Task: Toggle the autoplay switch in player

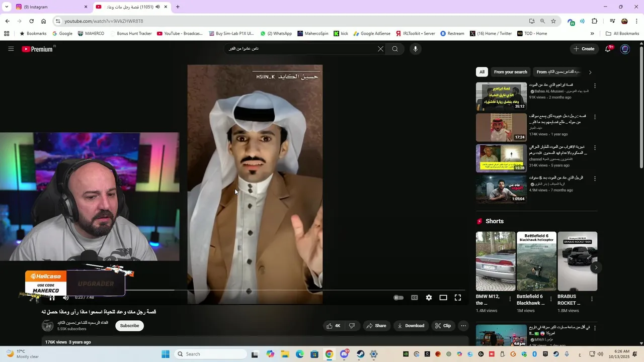Action: coord(398,298)
